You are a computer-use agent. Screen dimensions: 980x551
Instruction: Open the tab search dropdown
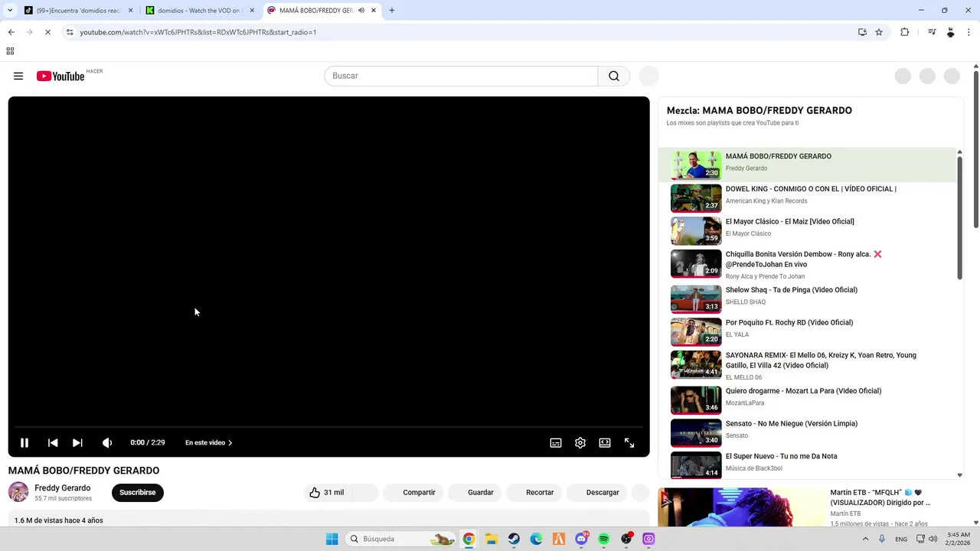pyautogui.click(x=9, y=11)
